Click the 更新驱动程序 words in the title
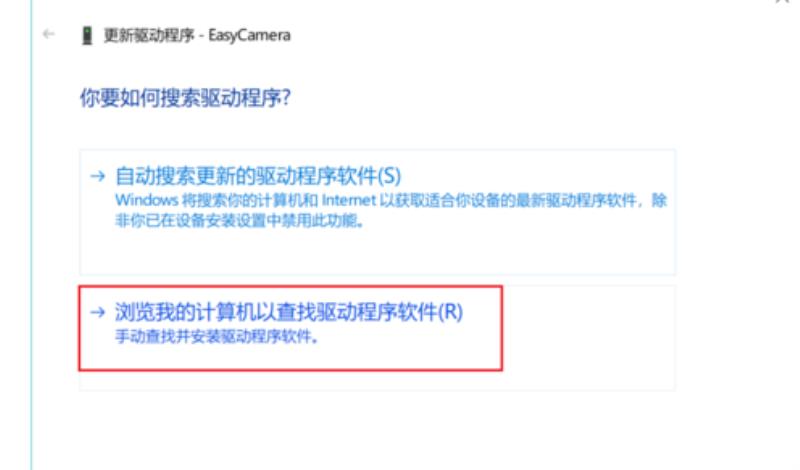This screenshot has height=470, width=800. [x=149, y=35]
